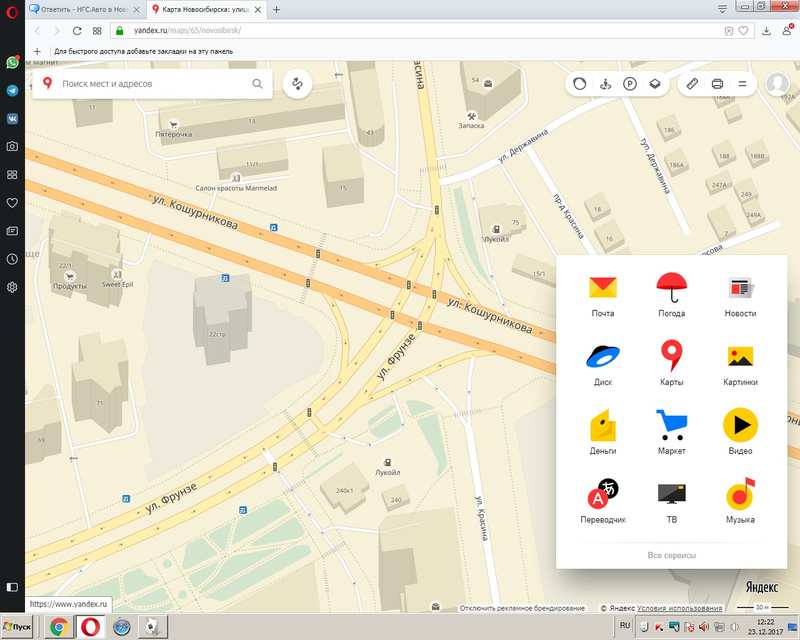Viewport: 800px width, 640px height.
Task: Open Windows Пуск start menu
Action: click(x=19, y=627)
